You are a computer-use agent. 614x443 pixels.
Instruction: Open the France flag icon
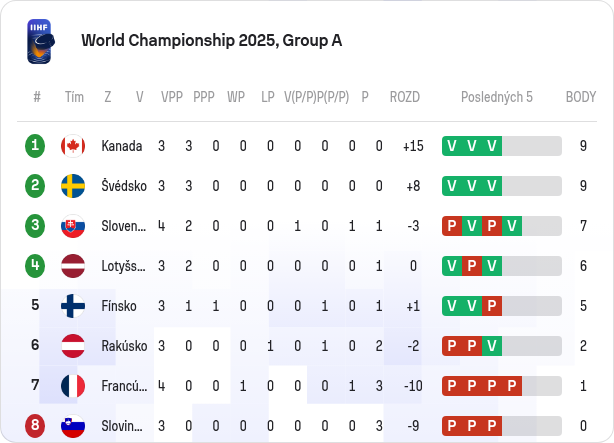73,386
